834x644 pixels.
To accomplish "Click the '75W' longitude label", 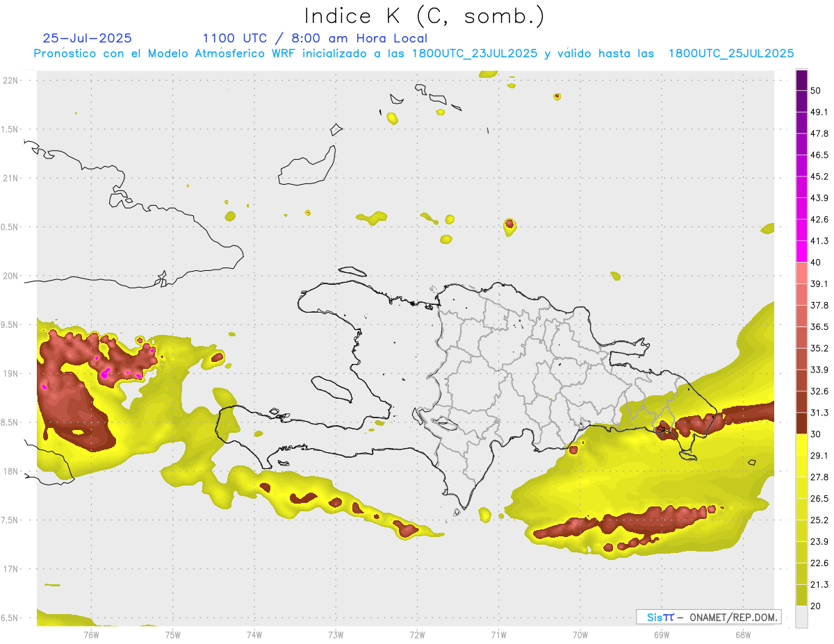I will tap(173, 635).
